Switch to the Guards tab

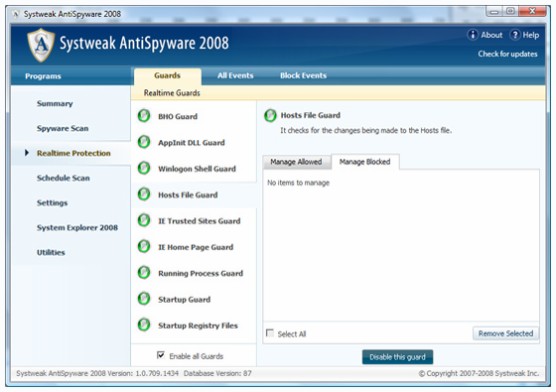coord(168,75)
